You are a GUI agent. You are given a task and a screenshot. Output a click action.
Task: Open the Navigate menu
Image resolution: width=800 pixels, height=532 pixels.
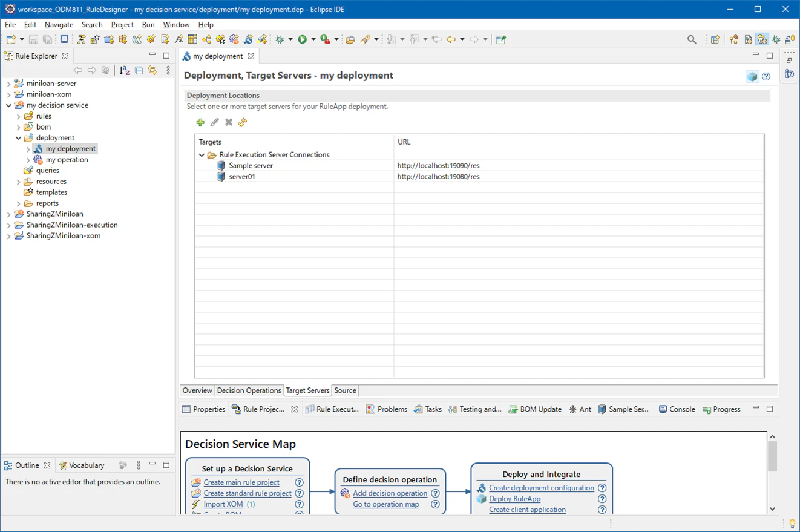[x=59, y=25]
